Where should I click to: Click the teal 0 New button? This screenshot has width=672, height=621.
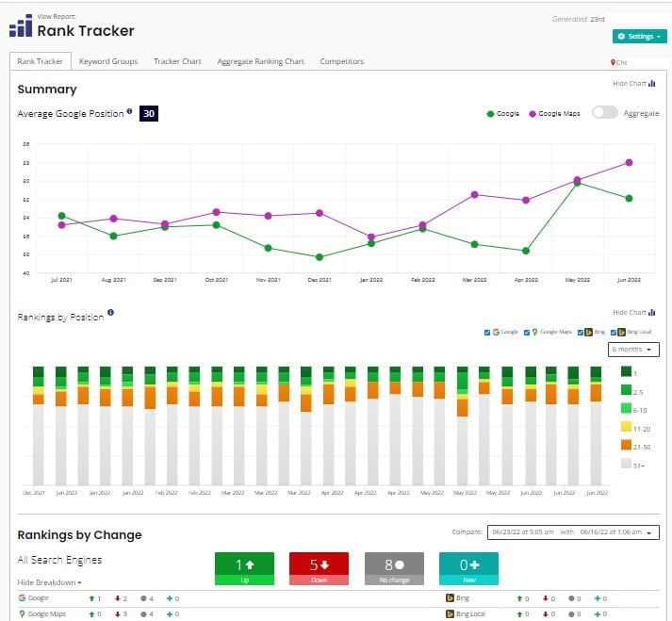(x=468, y=569)
